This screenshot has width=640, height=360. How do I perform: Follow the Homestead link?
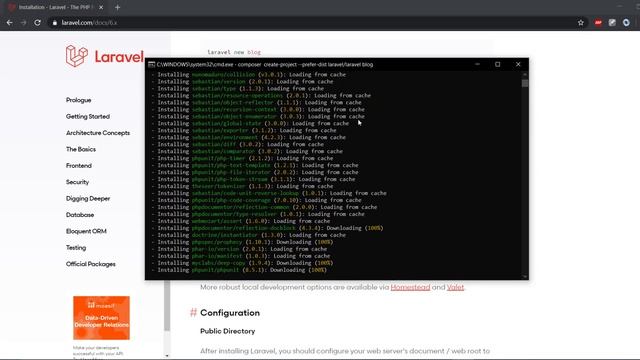pyautogui.click(x=410, y=287)
